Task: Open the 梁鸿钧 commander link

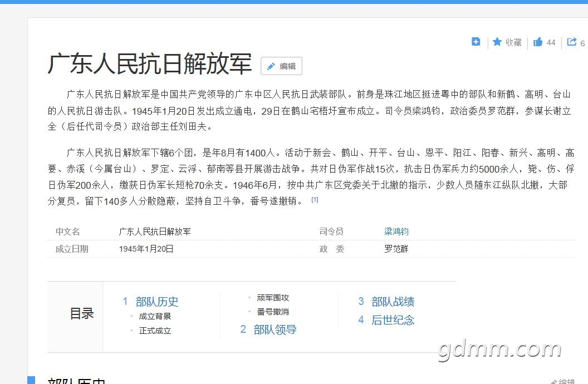Action: (x=396, y=232)
